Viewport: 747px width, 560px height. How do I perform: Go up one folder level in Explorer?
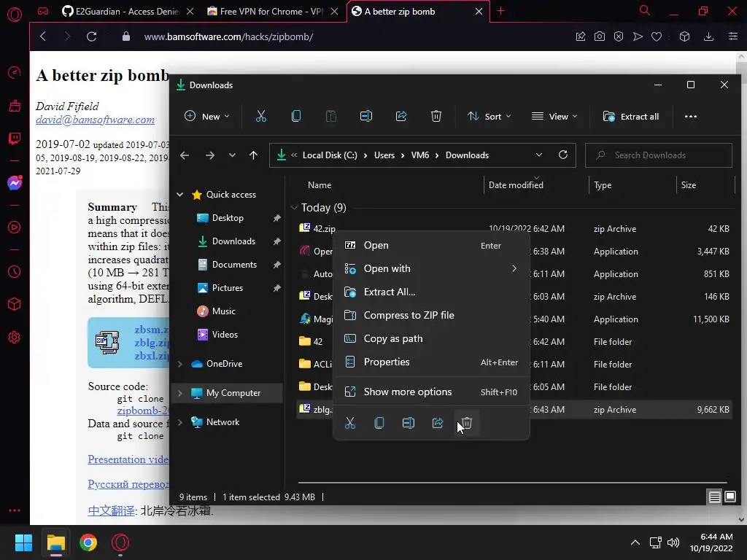pos(253,155)
